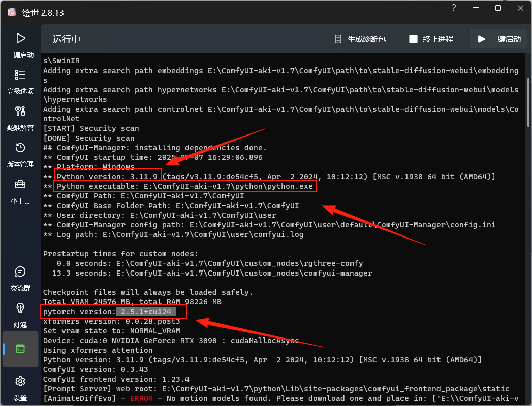
Task: Click line 'ComfyUI-Manager: installing dependencies done.'
Action: click(155, 148)
